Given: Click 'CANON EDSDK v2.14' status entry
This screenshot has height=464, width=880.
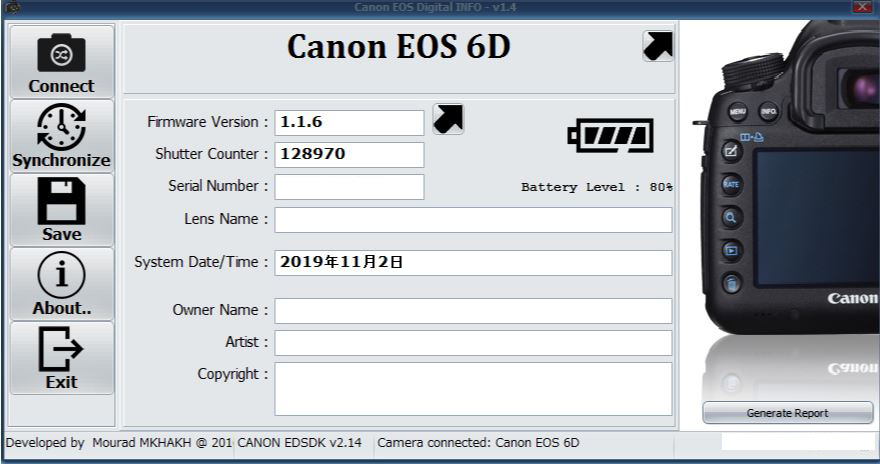Looking at the screenshot, I should pyautogui.click(x=299, y=443).
